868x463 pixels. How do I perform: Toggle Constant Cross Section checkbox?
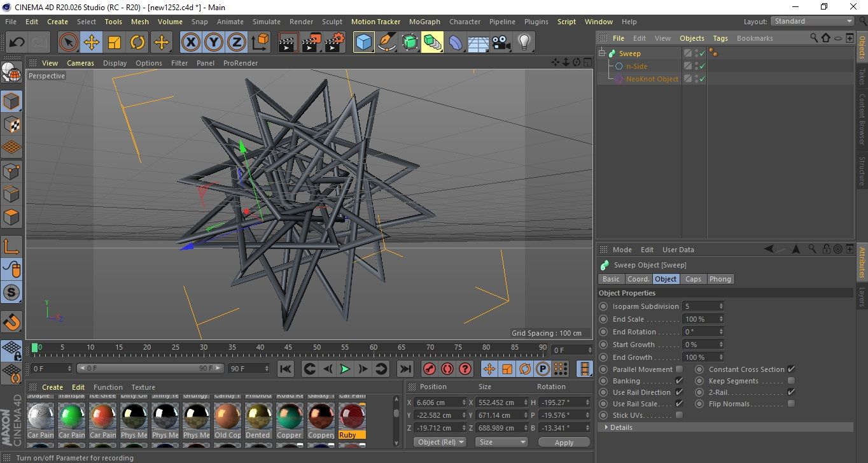pos(791,369)
